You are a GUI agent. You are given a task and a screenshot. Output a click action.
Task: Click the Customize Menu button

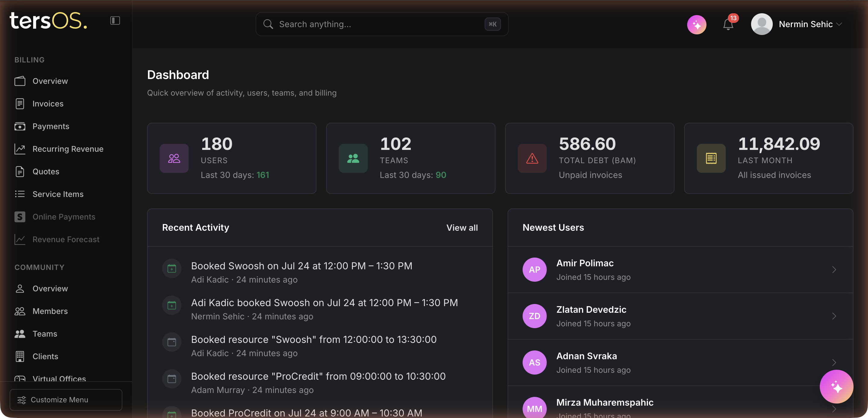66,400
